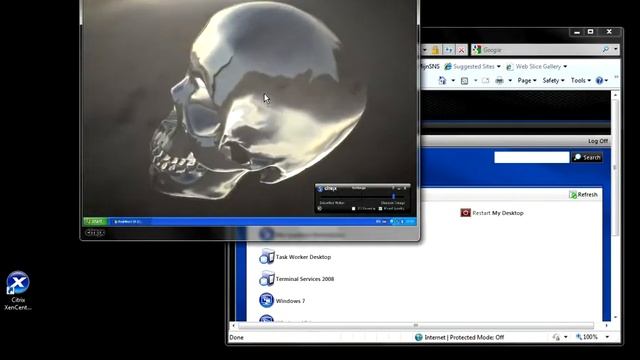Click the browser refresh page icon

[x=449, y=50]
